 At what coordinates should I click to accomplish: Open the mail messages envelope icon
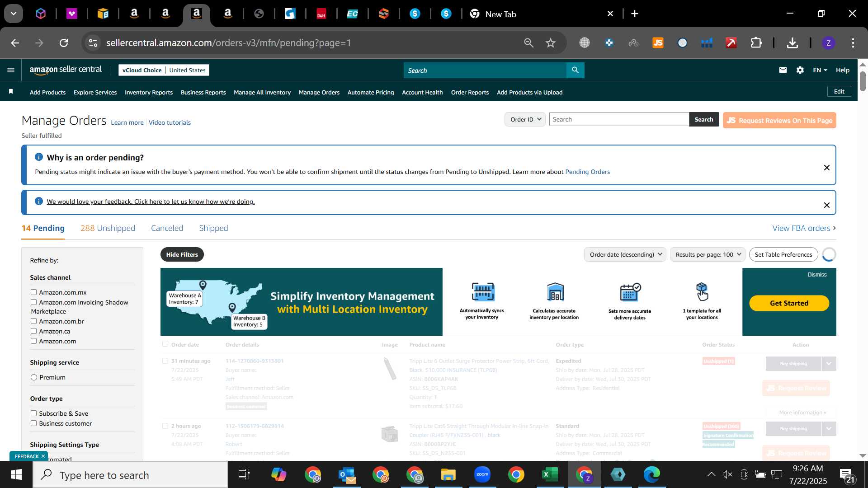[x=783, y=70]
